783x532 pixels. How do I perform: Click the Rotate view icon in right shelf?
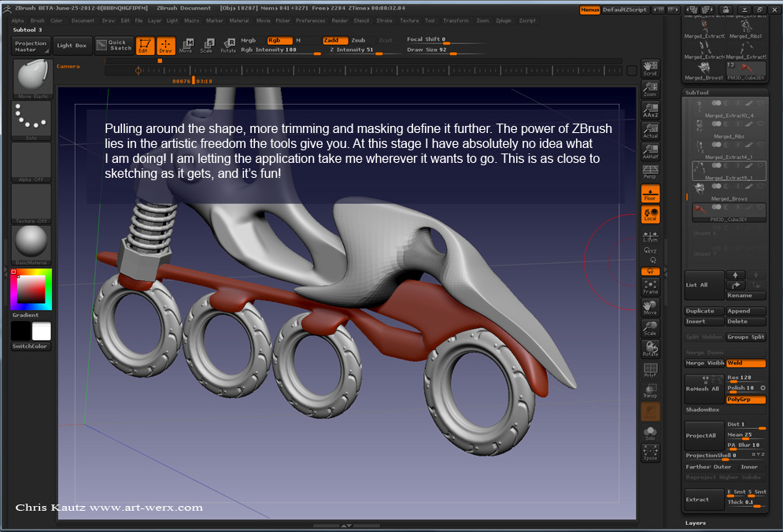(x=650, y=349)
